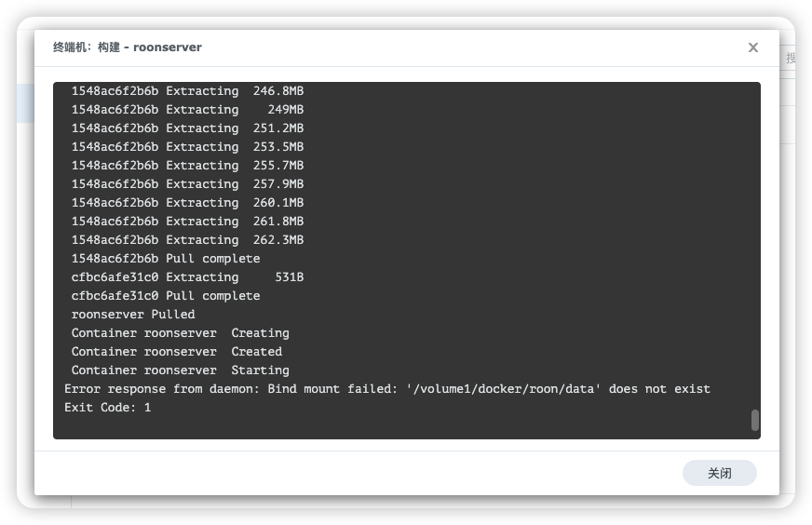Click the 'Container roonserver Starting' line
The height and width of the screenshot is (525, 812).
pos(180,370)
